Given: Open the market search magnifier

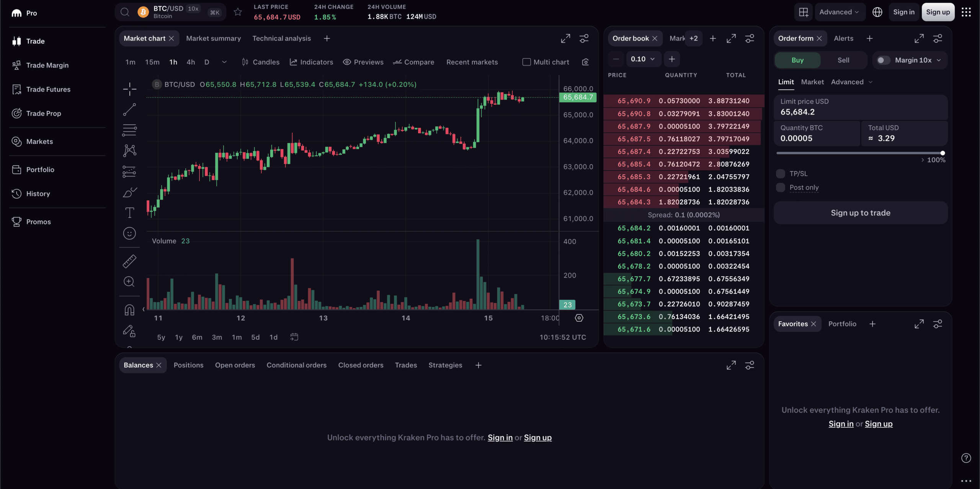Looking at the screenshot, I should [x=125, y=12].
